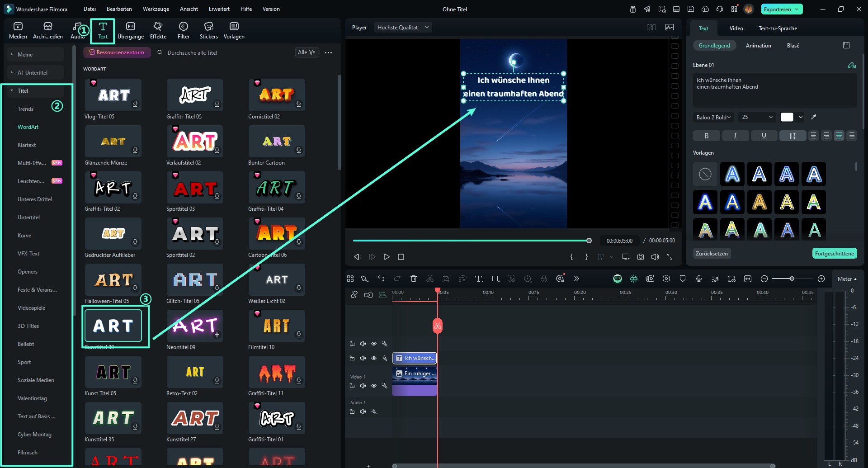Expand the AI-Untertitel category

[x=36, y=72]
